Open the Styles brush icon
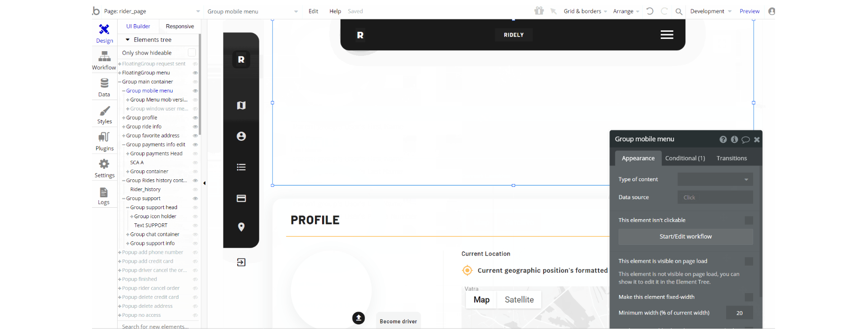The width and height of the screenshot is (868, 332). pyautogui.click(x=104, y=111)
